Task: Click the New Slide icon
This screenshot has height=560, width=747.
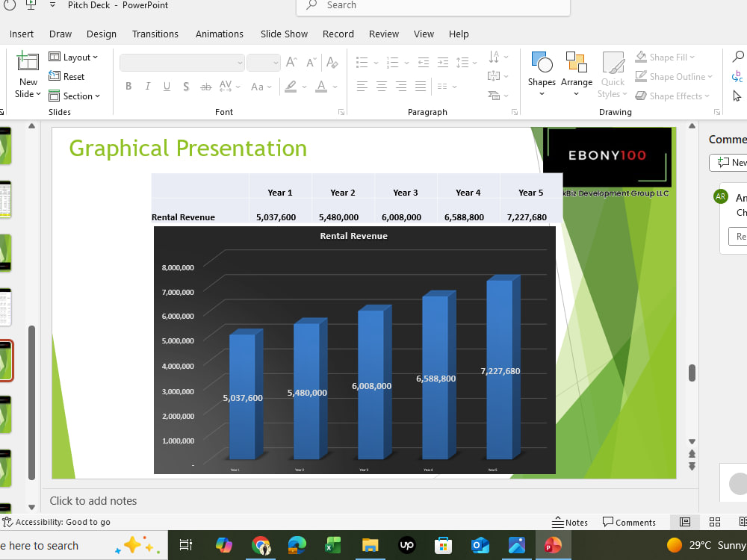Action: (28, 62)
